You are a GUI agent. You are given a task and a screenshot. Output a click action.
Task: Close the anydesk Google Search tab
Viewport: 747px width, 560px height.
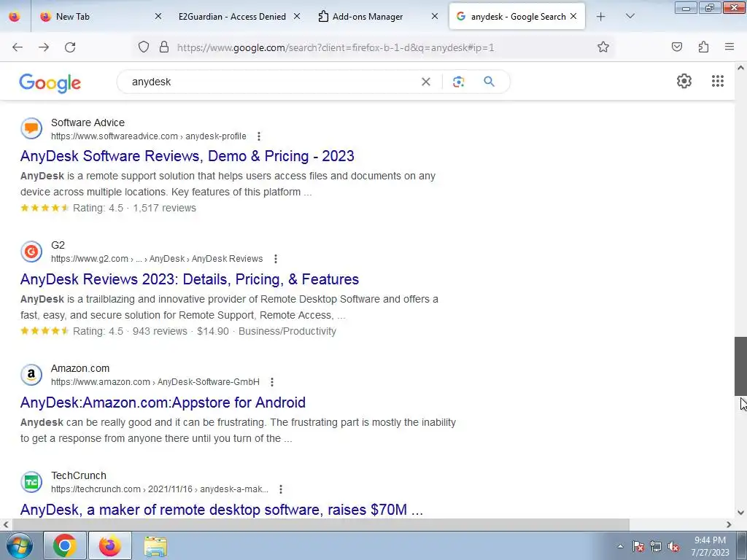click(x=573, y=16)
